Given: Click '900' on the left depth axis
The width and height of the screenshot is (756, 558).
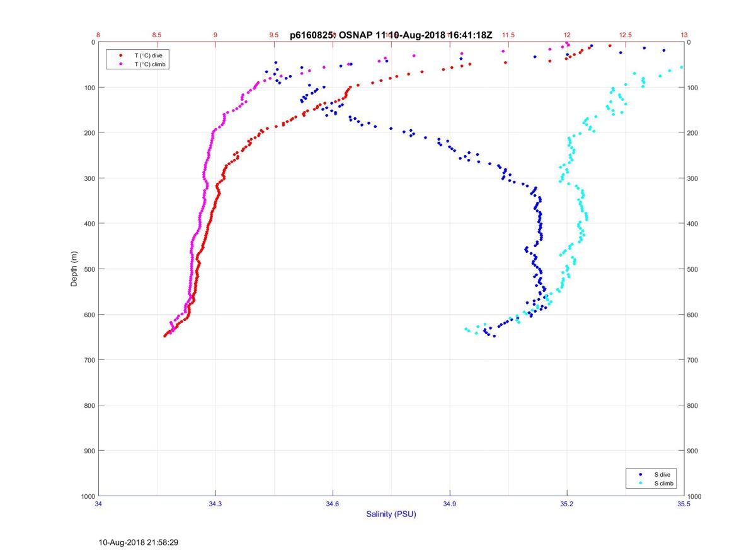Looking at the screenshot, I should (x=89, y=451).
